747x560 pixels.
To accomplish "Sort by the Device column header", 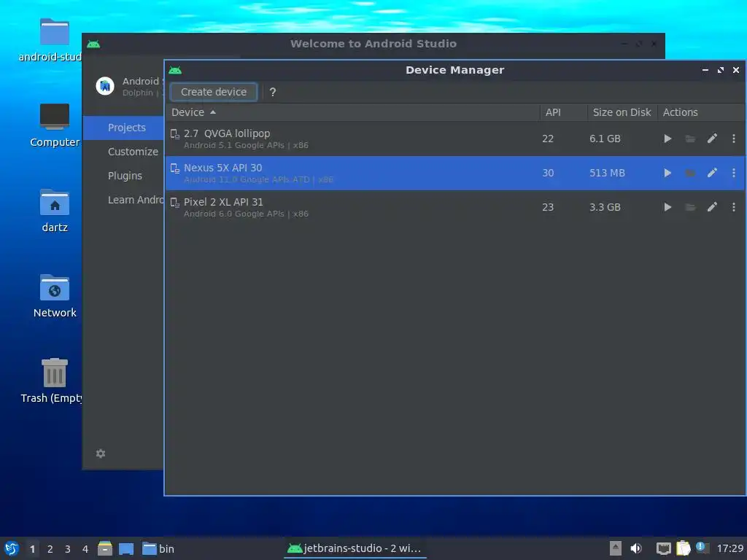I will pyautogui.click(x=352, y=112).
